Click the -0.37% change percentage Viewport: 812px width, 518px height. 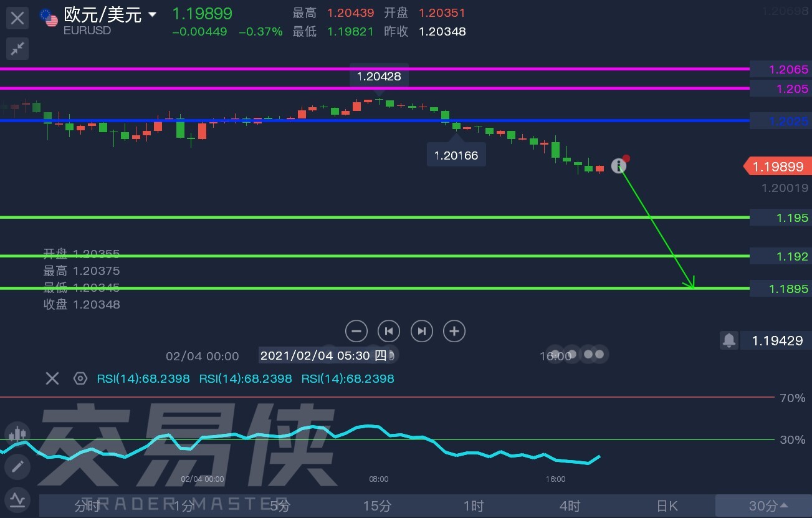tap(260, 31)
